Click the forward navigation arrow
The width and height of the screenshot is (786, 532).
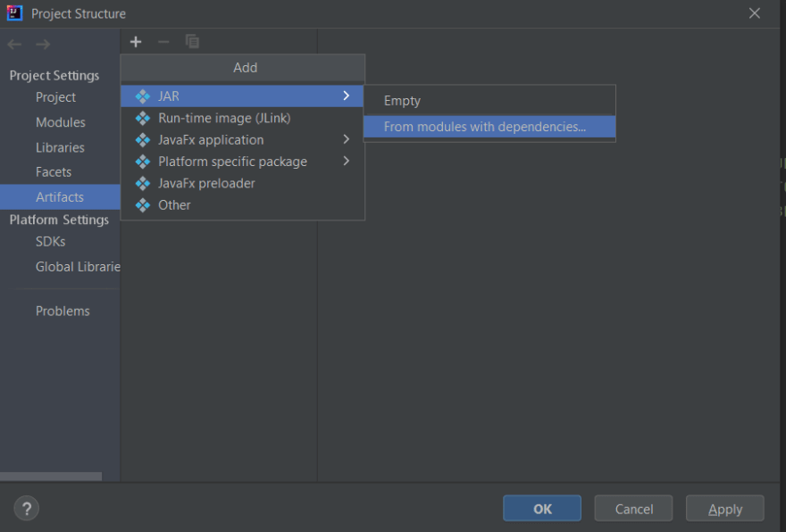43,45
